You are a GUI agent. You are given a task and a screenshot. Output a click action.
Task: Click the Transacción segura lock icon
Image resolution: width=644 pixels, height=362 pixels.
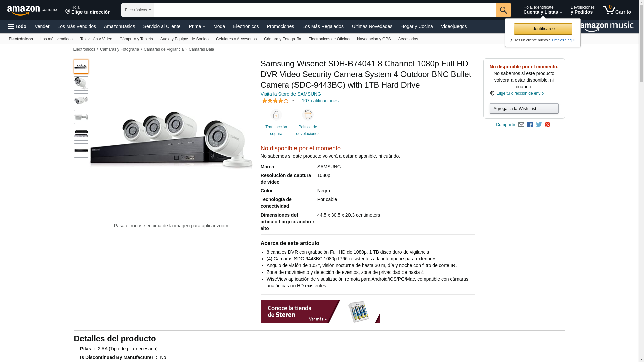coord(276,115)
